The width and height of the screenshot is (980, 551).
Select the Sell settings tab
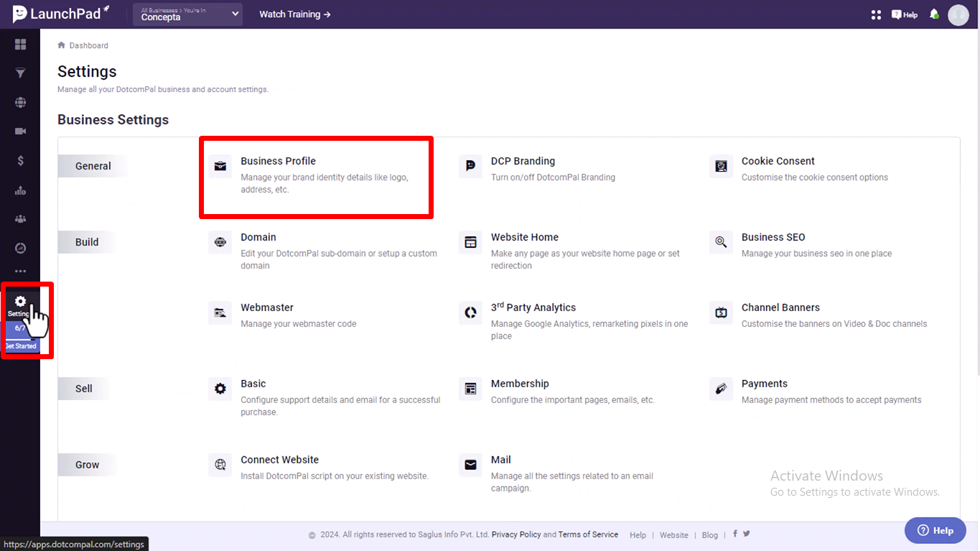84,389
